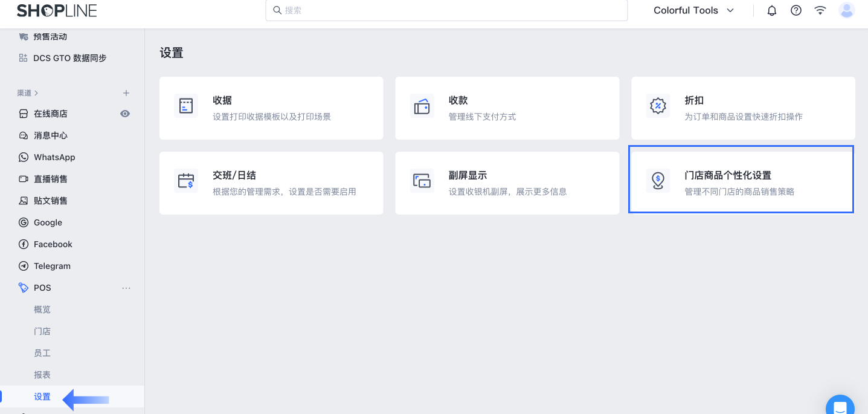Open the 收据 settings card
Image resolution: width=868 pixels, height=414 pixels.
point(271,108)
